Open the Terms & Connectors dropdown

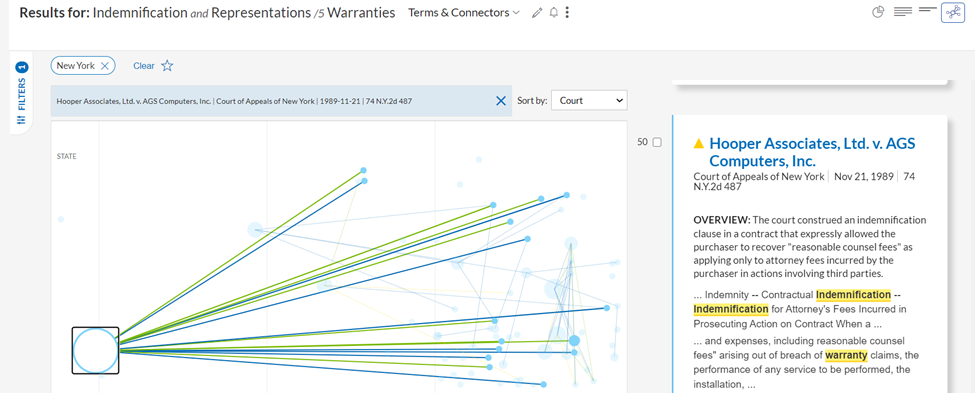464,12
